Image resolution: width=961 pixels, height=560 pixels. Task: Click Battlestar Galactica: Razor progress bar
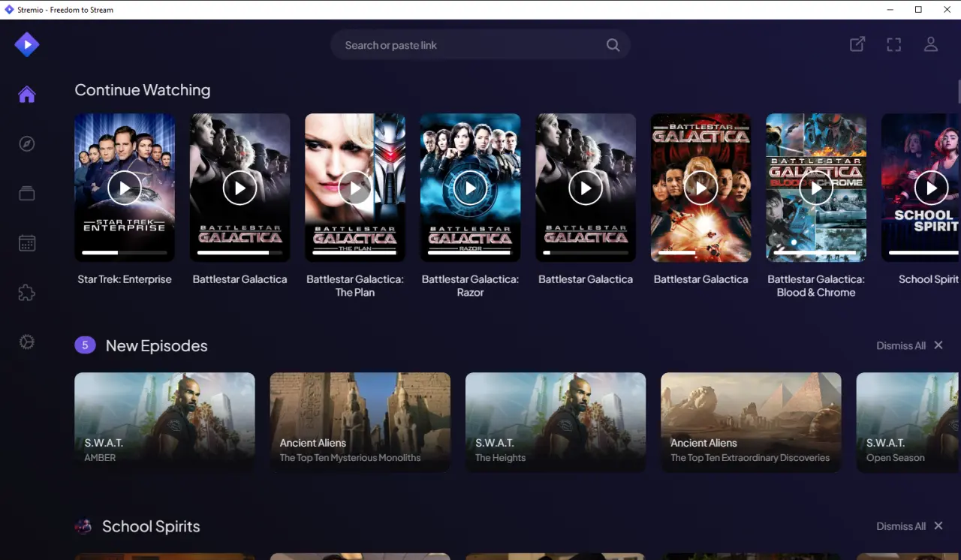470,253
